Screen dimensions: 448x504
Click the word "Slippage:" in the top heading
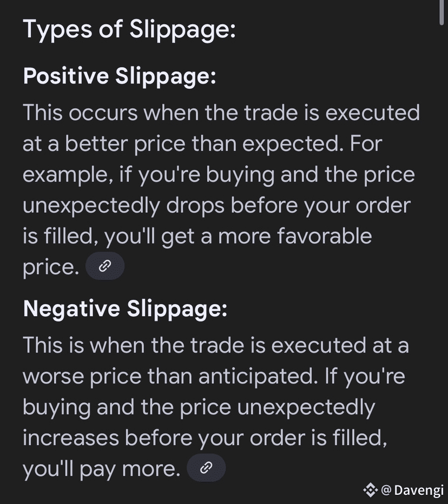[x=182, y=29]
